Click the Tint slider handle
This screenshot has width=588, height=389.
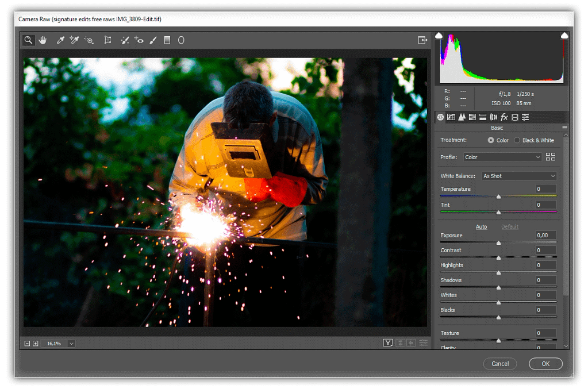[498, 213]
